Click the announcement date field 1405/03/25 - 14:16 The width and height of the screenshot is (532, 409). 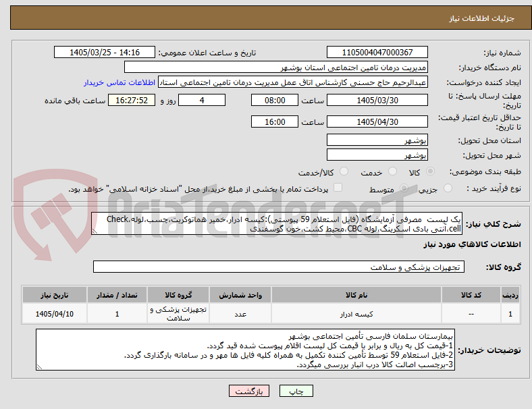[x=105, y=52]
